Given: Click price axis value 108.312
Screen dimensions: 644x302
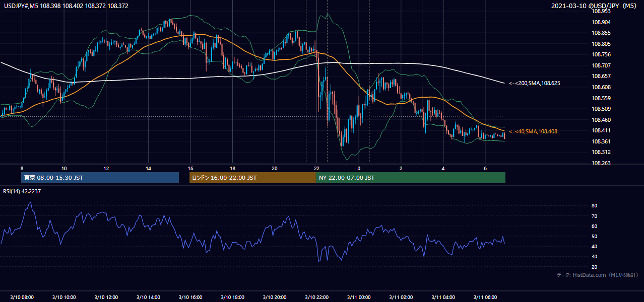Looking at the screenshot, I should (602, 152).
